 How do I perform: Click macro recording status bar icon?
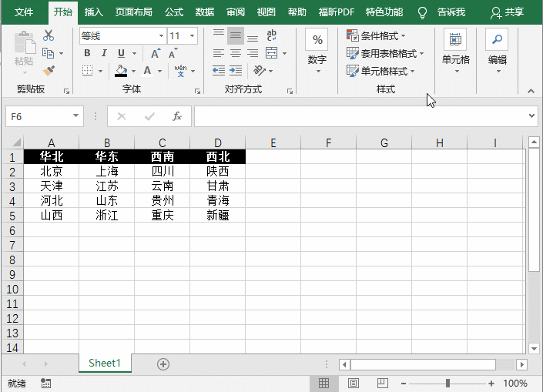coord(45,383)
